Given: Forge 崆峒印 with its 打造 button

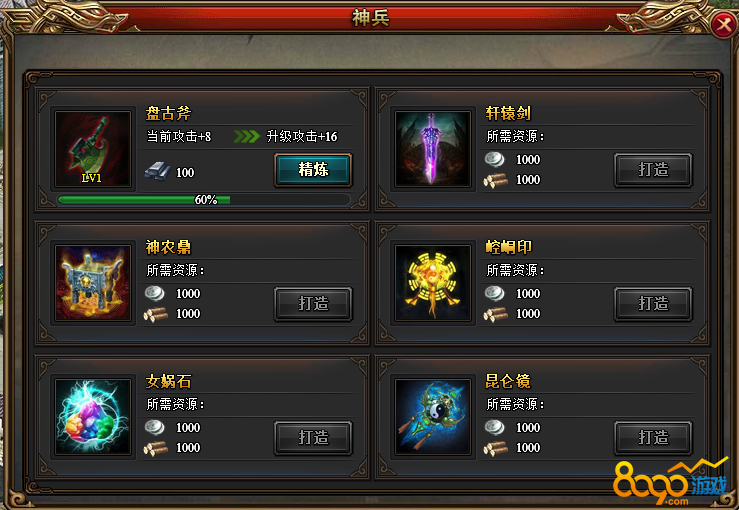Looking at the screenshot, I should click(x=653, y=304).
